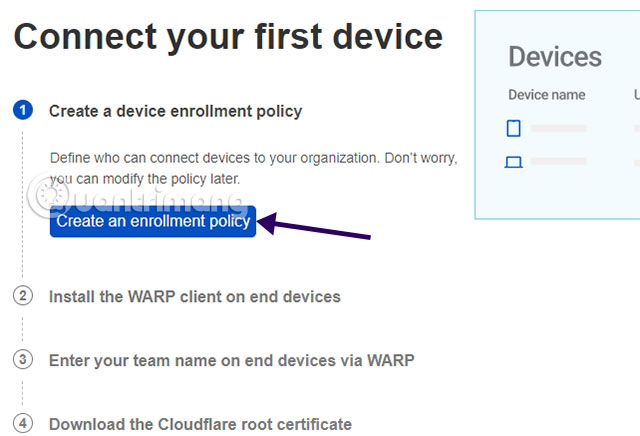Click the laptop icon in Devices panel
Image resolution: width=640 pixels, height=436 pixels.
[x=514, y=161]
